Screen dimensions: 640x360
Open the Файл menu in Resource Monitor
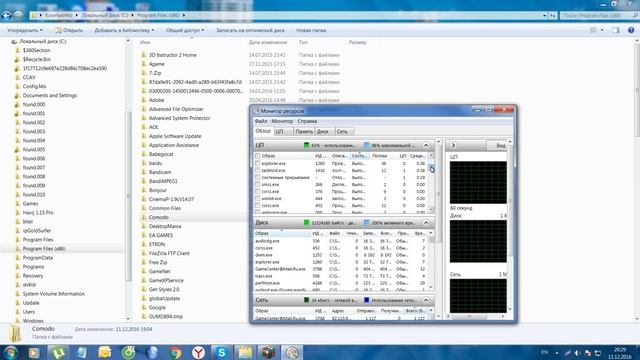pos(261,121)
